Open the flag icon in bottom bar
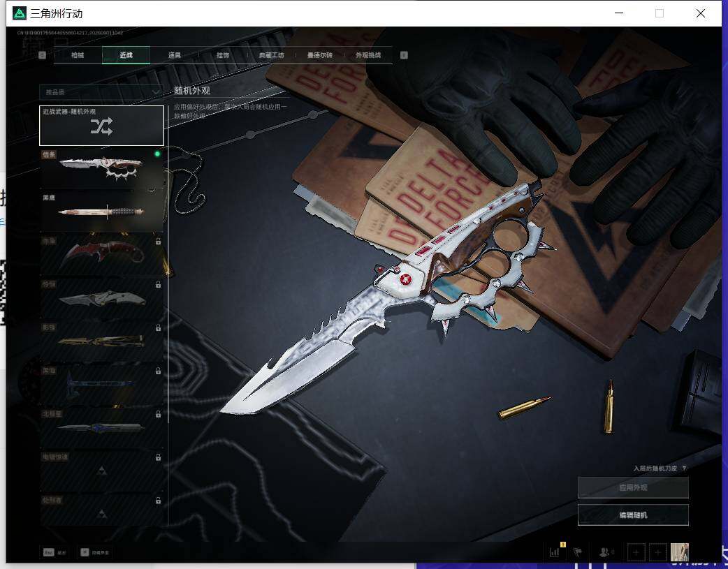The height and width of the screenshot is (569, 728). [578, 552]
